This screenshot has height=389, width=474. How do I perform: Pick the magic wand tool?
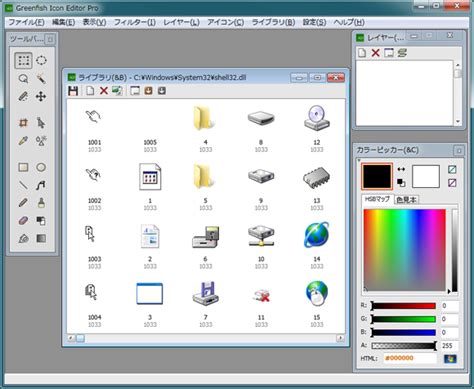(41, 79)
